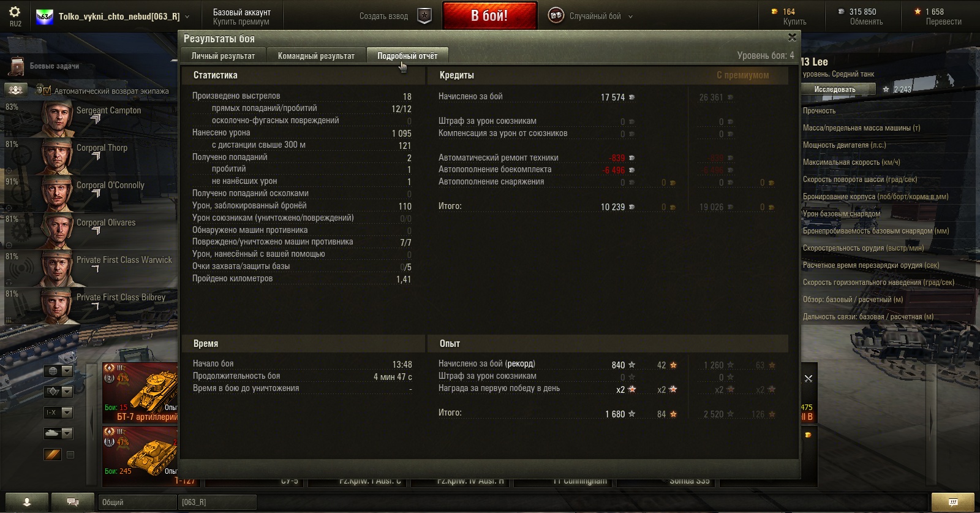Screen dimensions: 980x513
Task: Click the notifications icon at bottom right
Action: [x=953, y=502]
